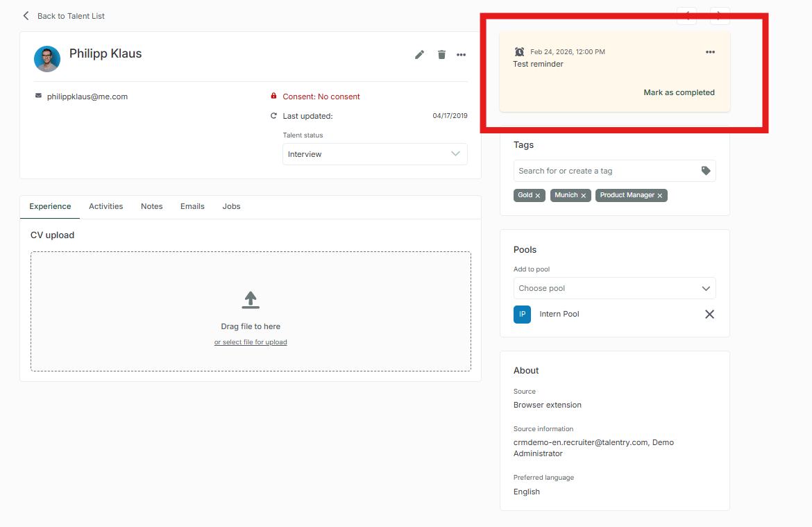Remove the Product Manager tag

[660, 196]
